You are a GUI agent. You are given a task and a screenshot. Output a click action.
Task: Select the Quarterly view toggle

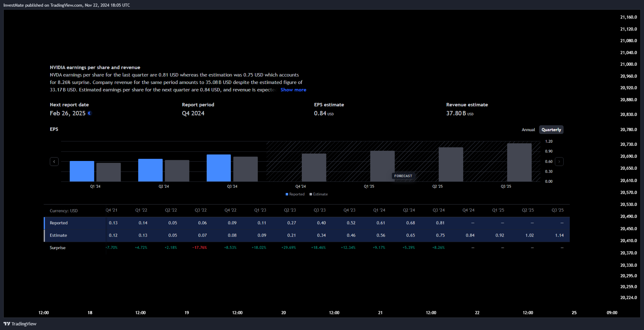point(551,130)
